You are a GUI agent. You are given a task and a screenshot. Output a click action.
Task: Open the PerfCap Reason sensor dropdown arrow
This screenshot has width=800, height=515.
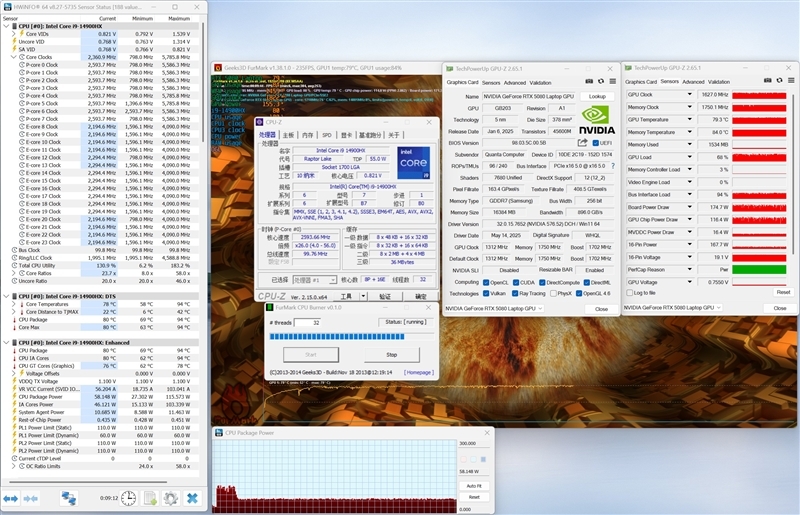689,269
